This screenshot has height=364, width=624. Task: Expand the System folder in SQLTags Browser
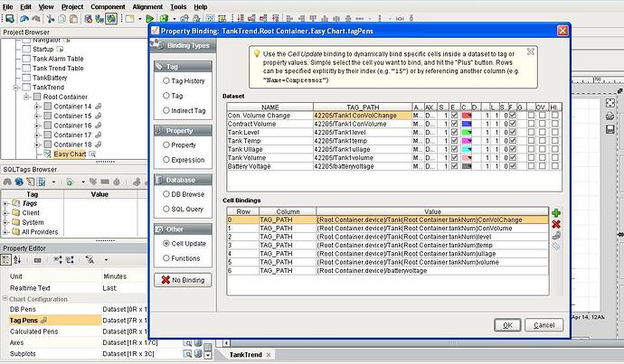pos(5,222)
